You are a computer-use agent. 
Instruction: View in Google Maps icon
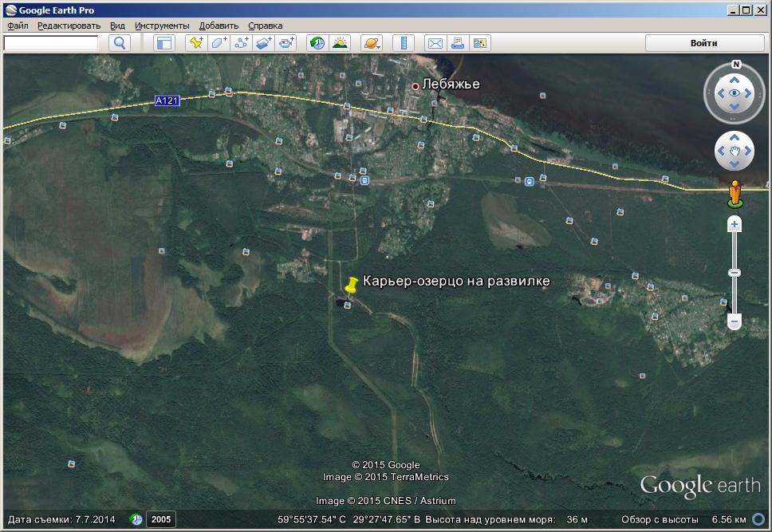(479, 43)
